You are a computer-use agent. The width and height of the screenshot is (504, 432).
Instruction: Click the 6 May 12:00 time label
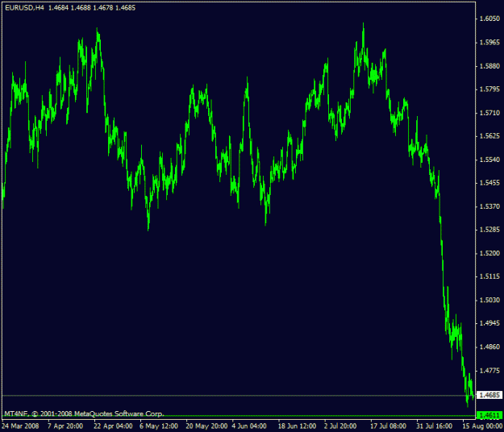159,426
